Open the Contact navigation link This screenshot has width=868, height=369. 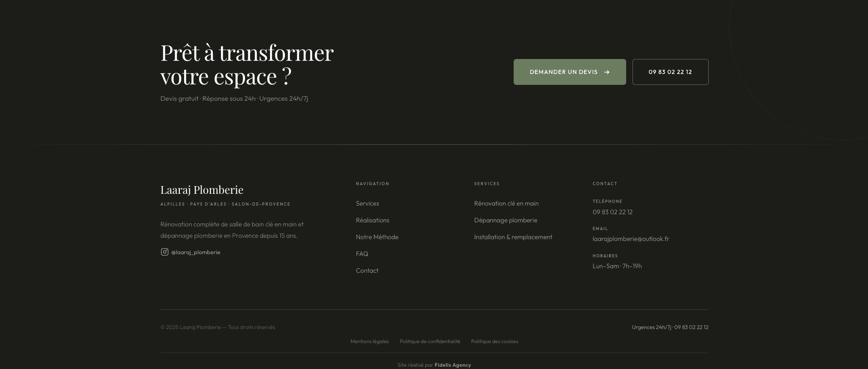(367, 271)
